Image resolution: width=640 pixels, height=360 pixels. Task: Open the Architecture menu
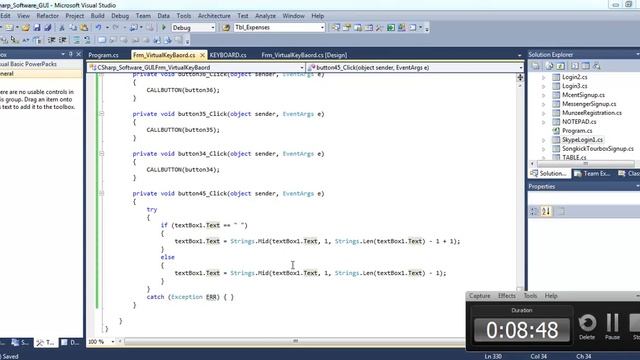(x=214, y=16)
